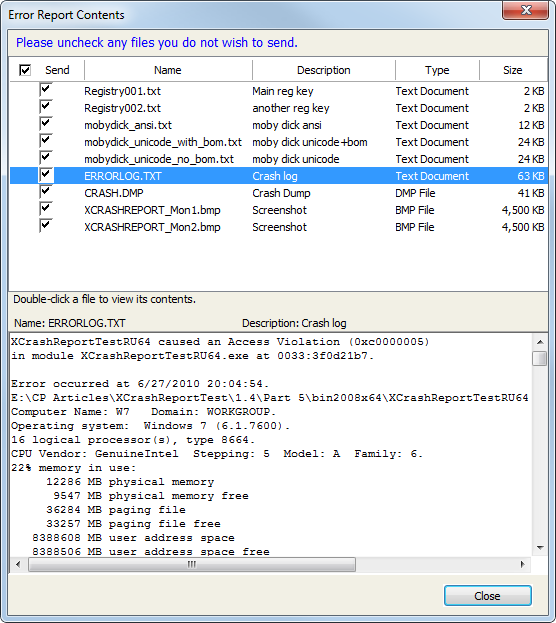Select the XCRASHREPORT_Mon2.bmp file name
The height and width of the screenshot is (623, 556).
[152, 228]
